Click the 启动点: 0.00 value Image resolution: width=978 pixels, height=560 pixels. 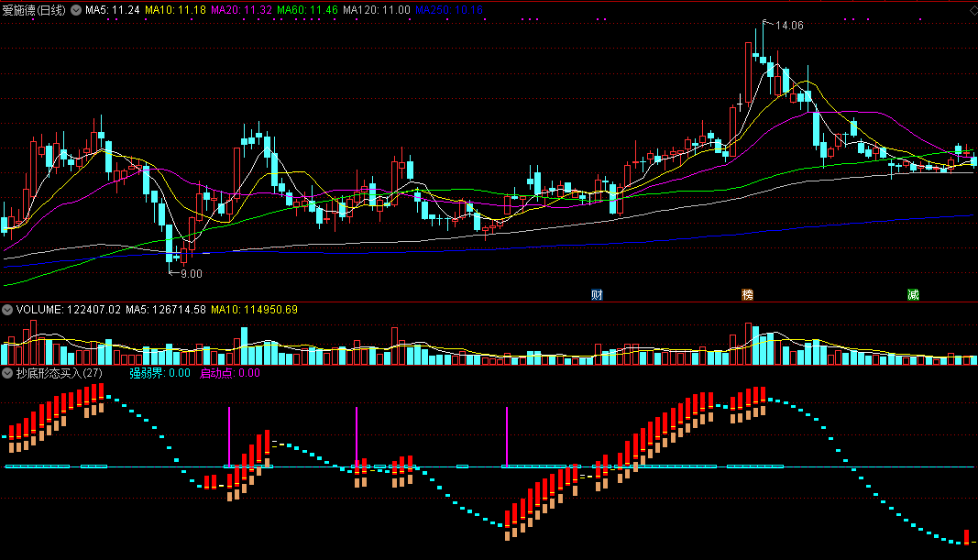tap(229, 373)
